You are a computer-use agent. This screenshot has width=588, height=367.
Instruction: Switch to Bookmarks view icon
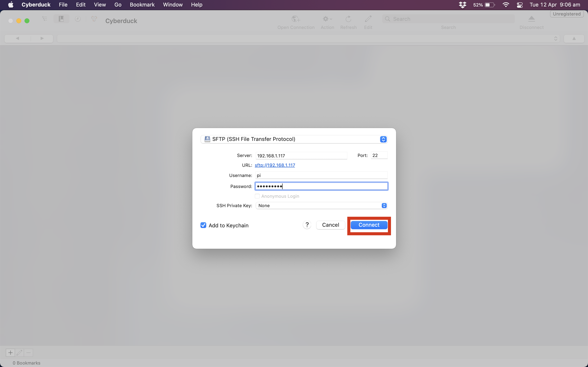(61, 19)
